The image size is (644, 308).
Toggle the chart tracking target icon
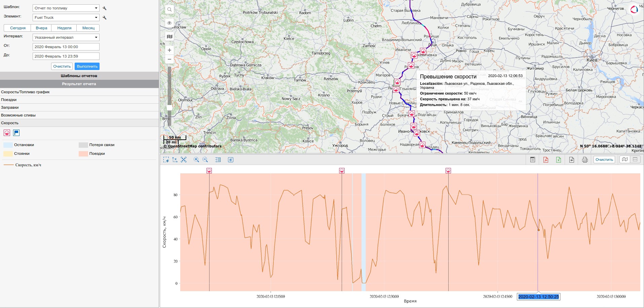231,160
